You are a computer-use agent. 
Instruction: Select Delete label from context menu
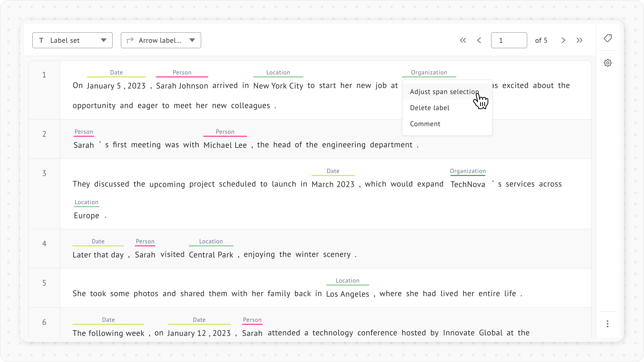[x=430, y=108]
